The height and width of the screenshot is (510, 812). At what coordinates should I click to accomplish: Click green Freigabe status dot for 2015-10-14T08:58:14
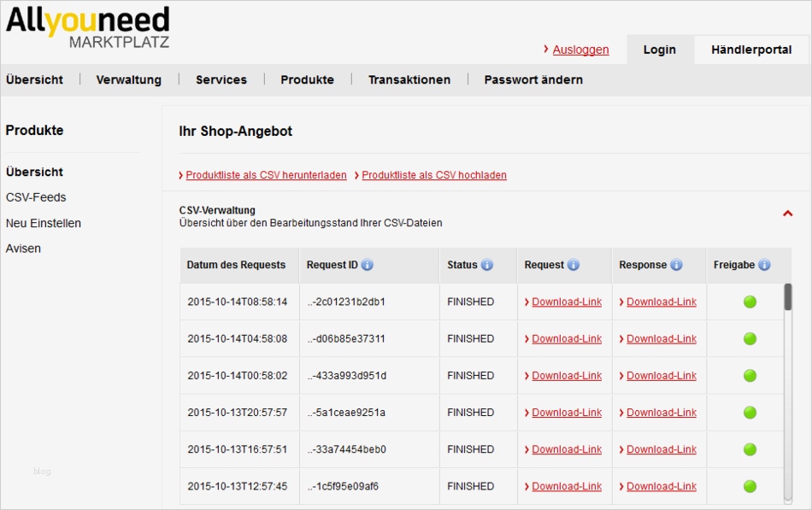click(x=750, y=302)
